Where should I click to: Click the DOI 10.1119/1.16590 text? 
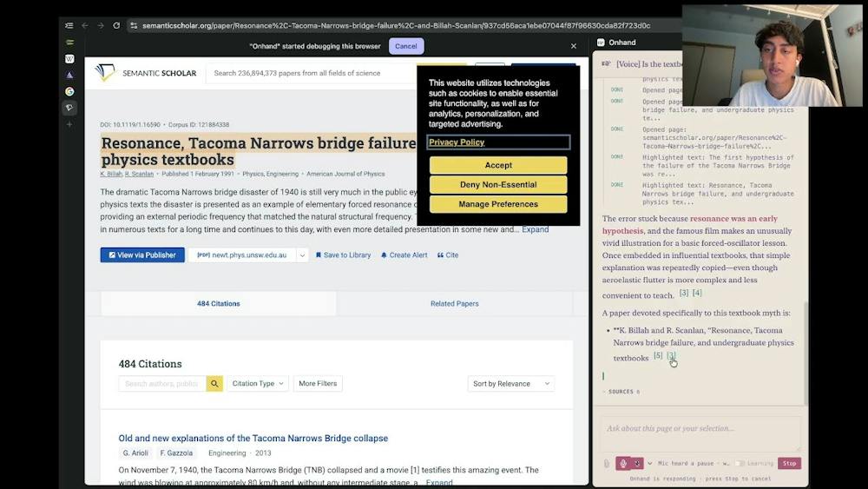[130, 124]
